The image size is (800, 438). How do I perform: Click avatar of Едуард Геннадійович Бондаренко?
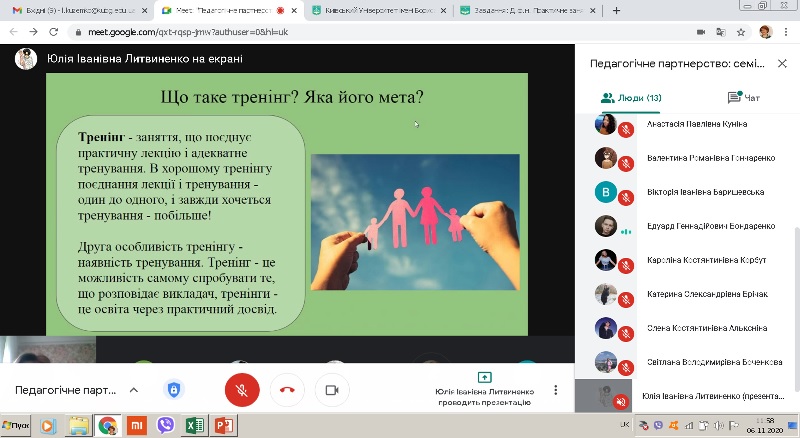606,226
